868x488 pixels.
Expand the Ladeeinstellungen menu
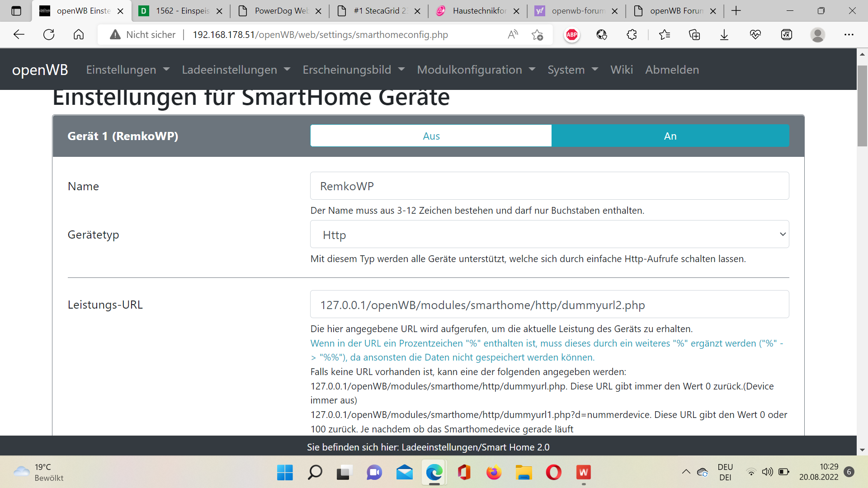236,70
